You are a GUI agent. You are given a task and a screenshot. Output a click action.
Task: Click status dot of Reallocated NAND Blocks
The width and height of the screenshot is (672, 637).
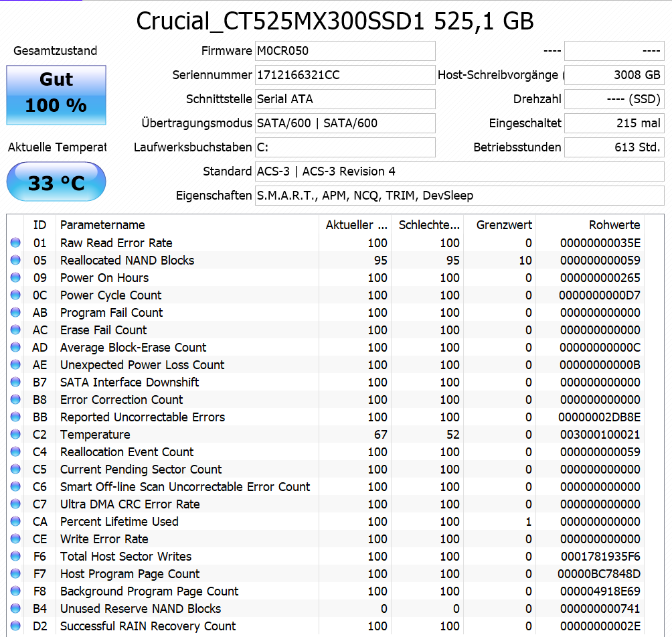pyautogui.click(x=15, y=260)
